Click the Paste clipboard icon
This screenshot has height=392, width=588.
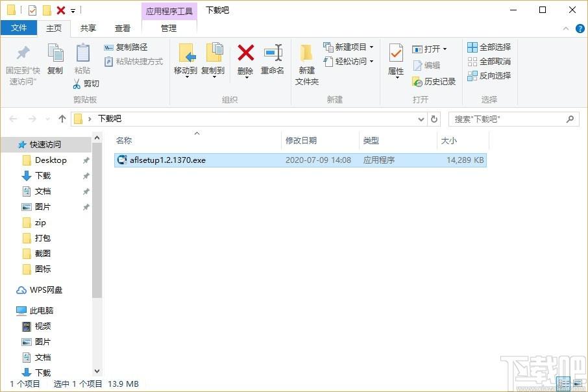pos(82,53)
